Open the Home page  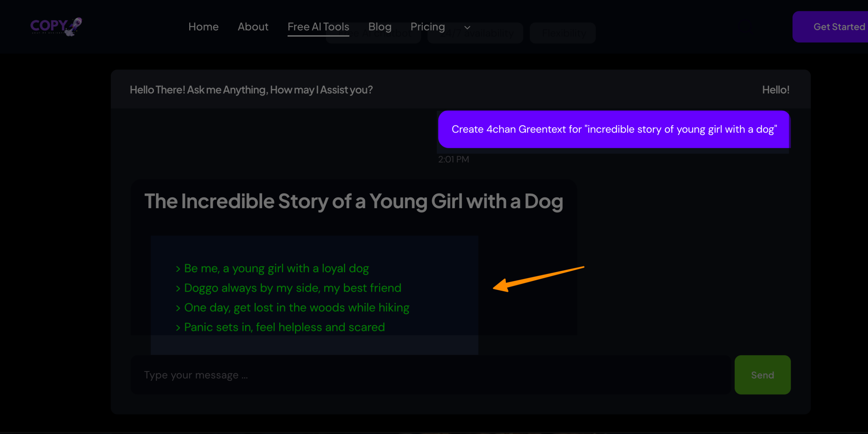tap(203, 27)
